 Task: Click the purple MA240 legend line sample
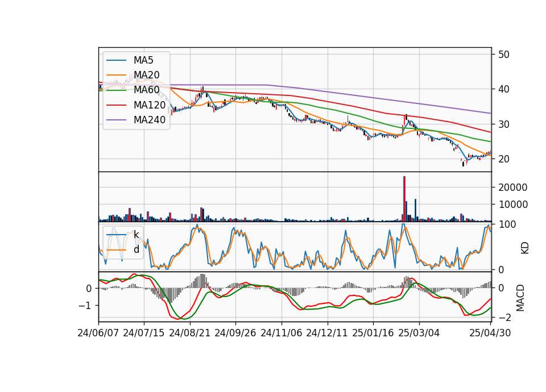(116, 120)
